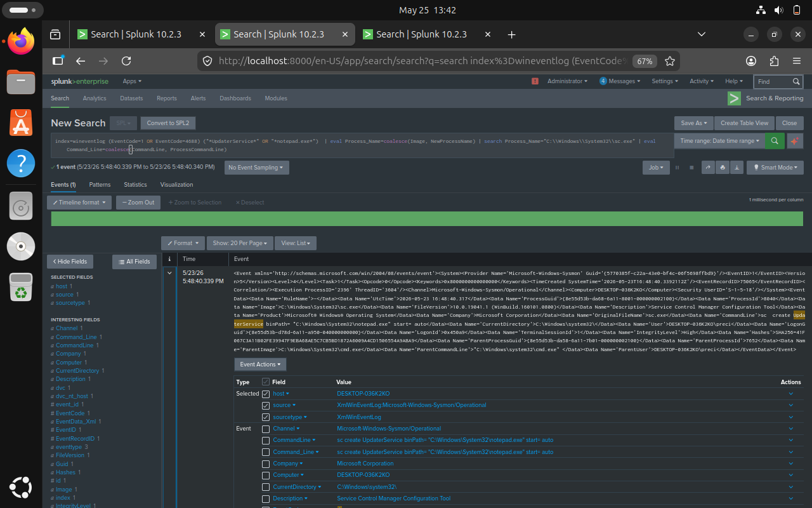Open the Firefox account icon

coord(751,61)
